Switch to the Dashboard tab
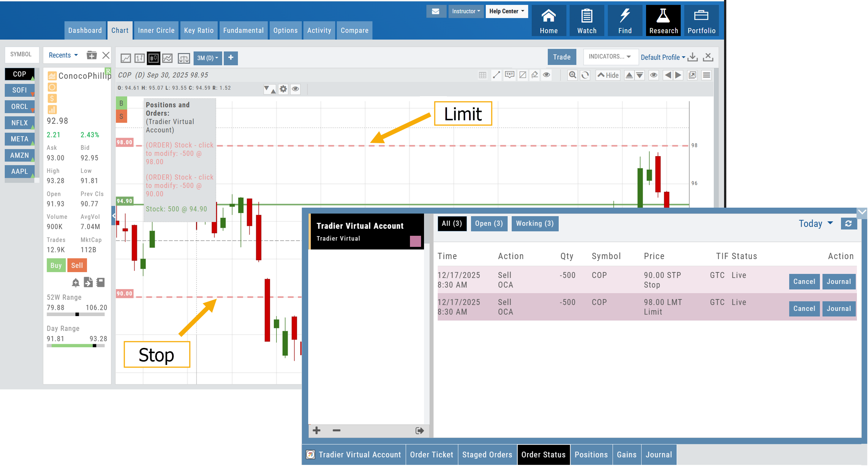The width and height of the screenshot is (868, 466). click(x=85, y=30)
